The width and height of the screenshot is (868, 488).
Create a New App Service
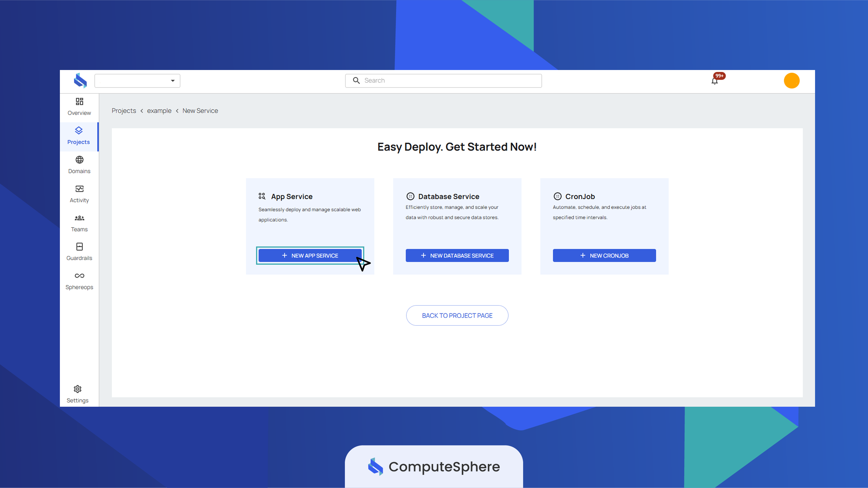pyautogui.click(x=310, y=256)
